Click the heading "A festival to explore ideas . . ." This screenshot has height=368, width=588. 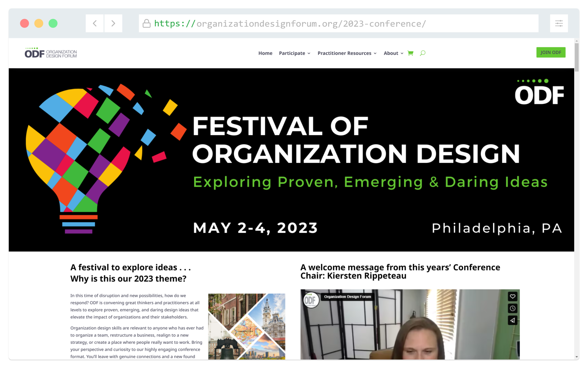pyautogui.click(x=131, y=267)
